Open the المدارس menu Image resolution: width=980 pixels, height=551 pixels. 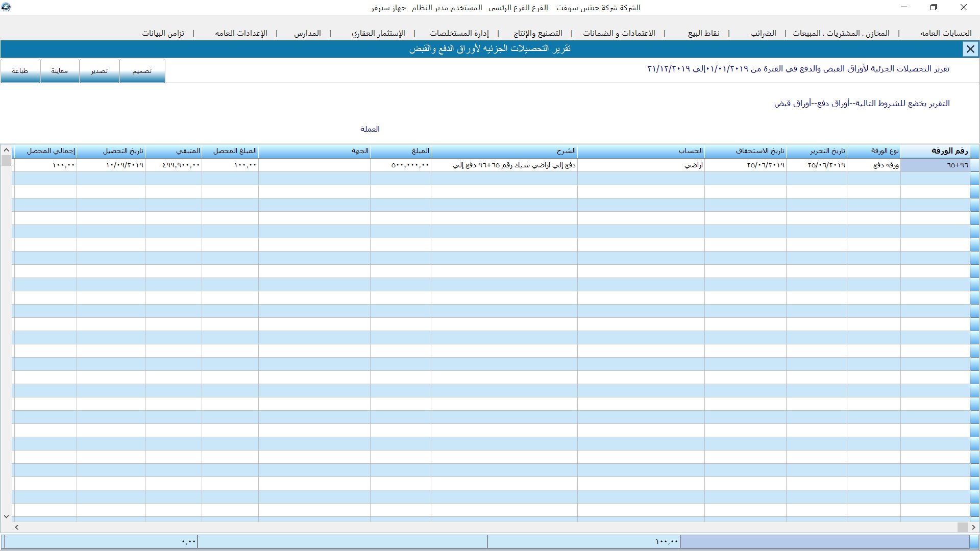tap(307, 33)
